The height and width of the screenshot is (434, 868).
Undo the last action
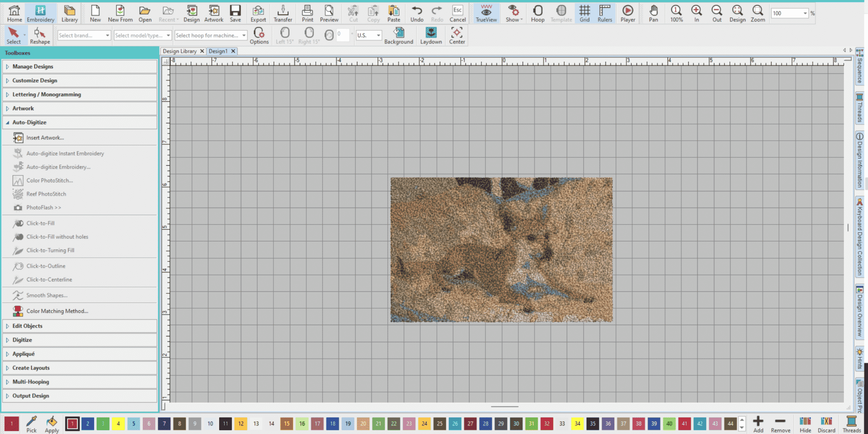coord(417,13)
